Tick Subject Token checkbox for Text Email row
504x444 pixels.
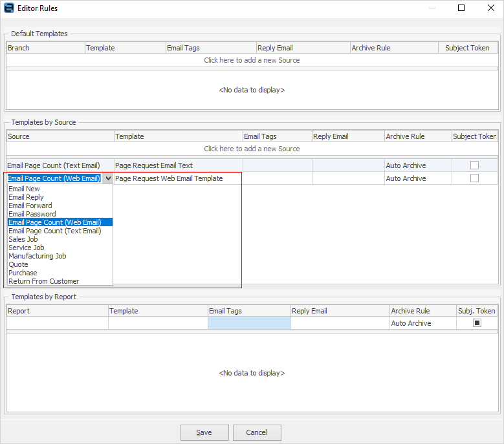click(474, 165)
